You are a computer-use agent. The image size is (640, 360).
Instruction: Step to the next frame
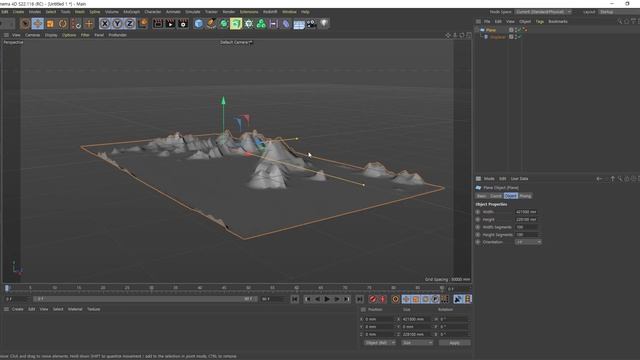337,299
